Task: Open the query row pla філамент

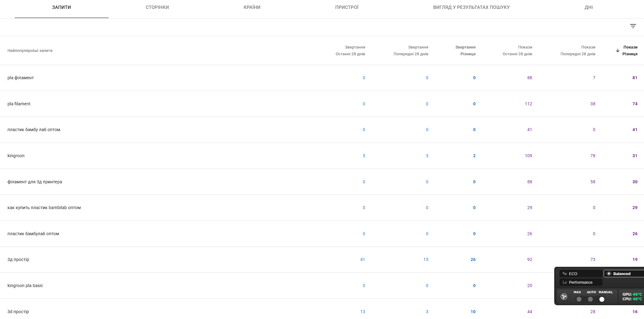Action: 322,78
